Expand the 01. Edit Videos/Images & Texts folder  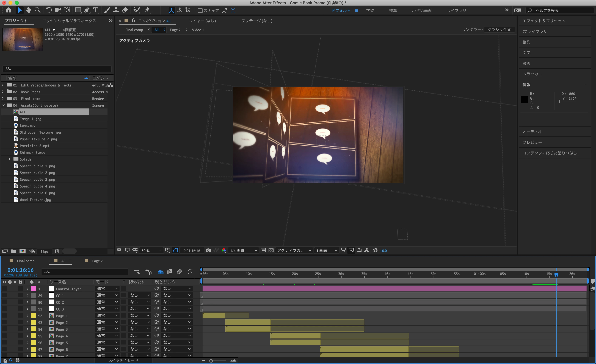3,85
